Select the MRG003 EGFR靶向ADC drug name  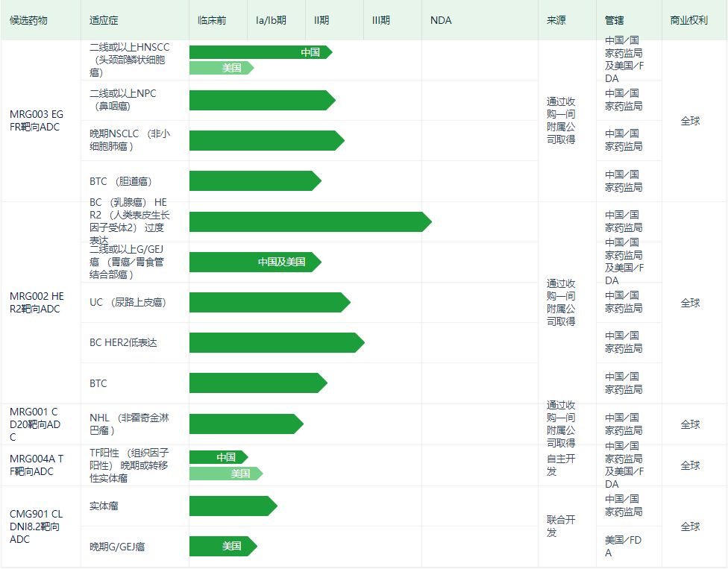(x=37, y=121)
